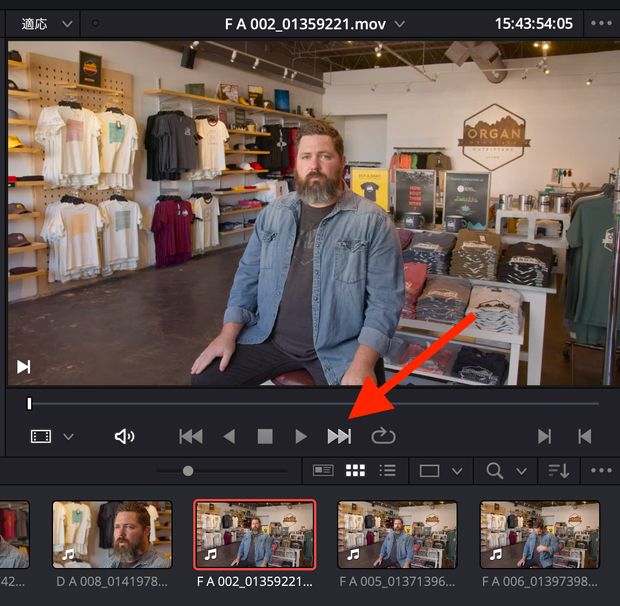The width and height of the screenshot is (620, 606).
Task: Click the audio note badge on D A 008 thumbnail
Action: point(68,554)
